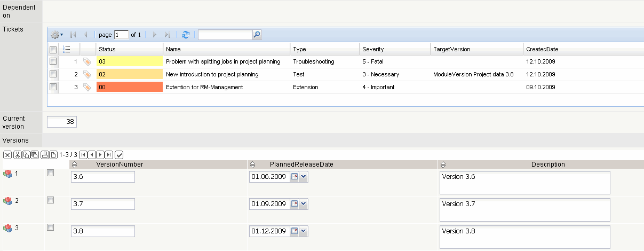The width and height of the screenshot is (644, 251).
Task: Go to next version record
Action: pos(100,155)
